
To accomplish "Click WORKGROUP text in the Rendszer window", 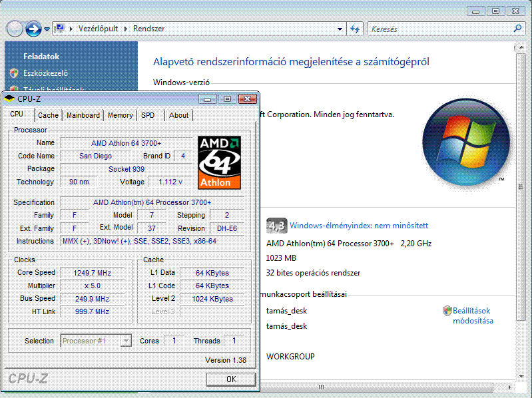I will click(x=290, y=356).
